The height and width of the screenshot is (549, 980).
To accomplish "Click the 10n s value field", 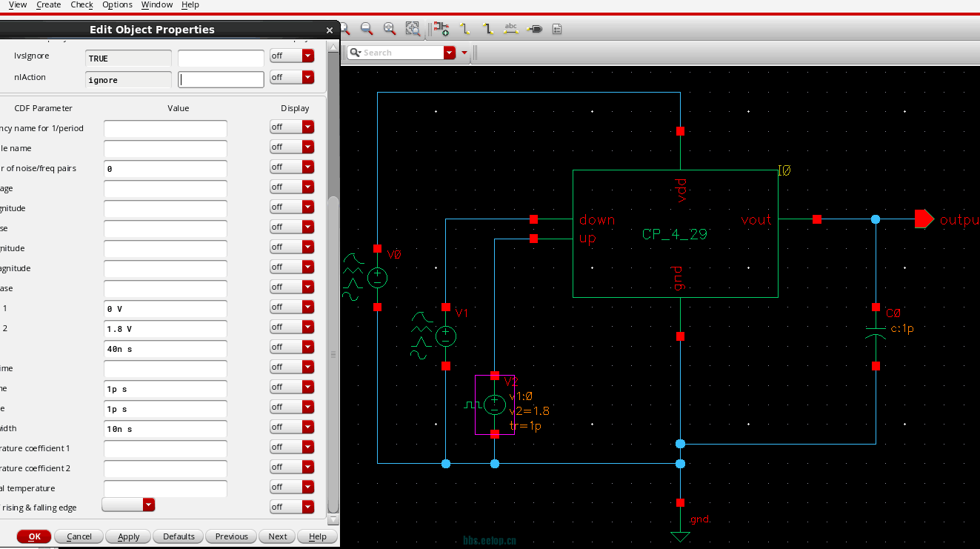I will click(165, 429).
